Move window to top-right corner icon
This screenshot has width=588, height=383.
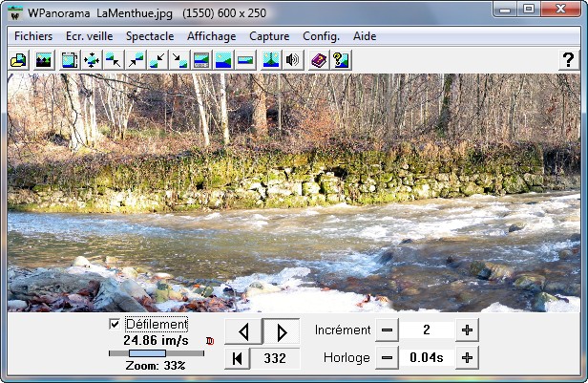point(136,60)
